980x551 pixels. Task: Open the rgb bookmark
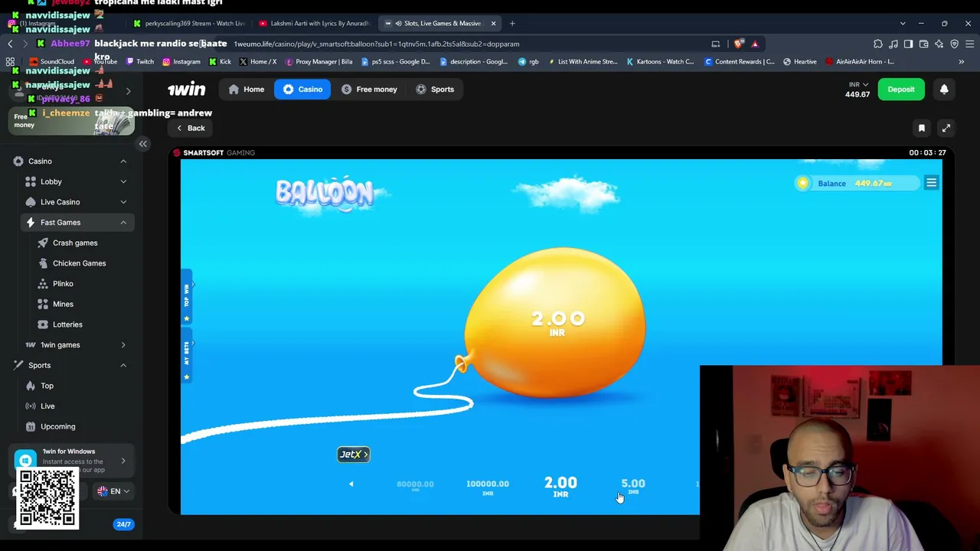click(529, 62)
